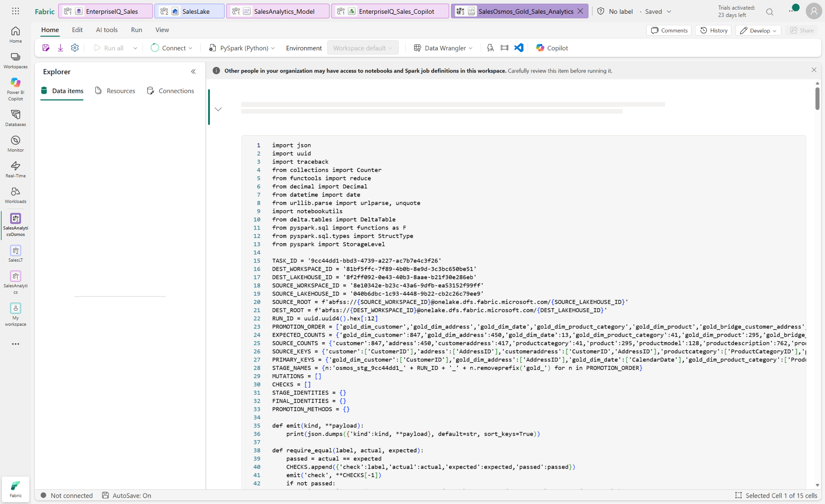Open Power BI Copilot in sidebar

[x=16, y=89]
